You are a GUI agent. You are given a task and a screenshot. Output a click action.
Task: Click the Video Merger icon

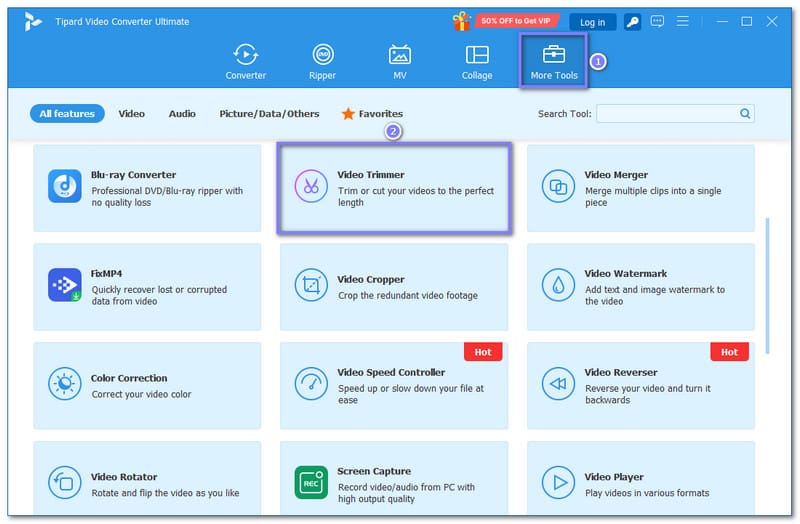tap(558, 186)
